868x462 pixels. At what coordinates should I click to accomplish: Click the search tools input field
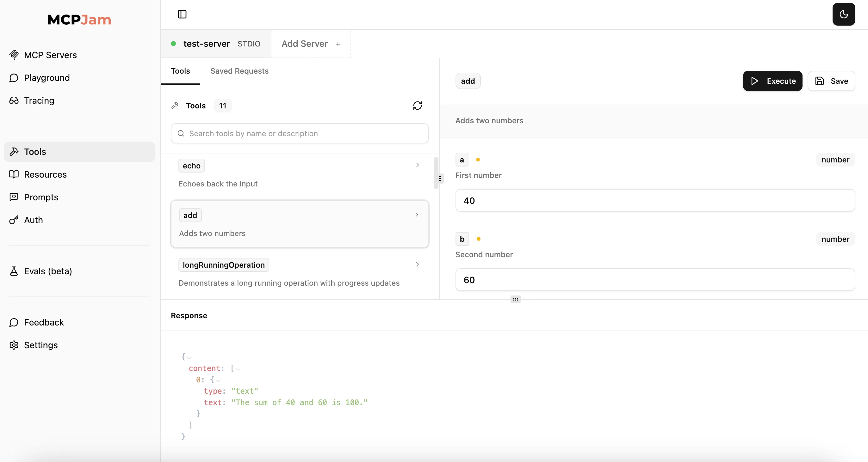tap(299, 133)
